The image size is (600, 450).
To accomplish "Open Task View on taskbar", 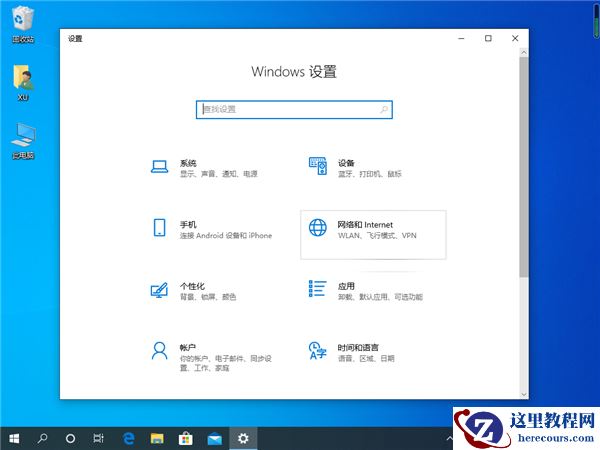I will [x=99, y=438].
